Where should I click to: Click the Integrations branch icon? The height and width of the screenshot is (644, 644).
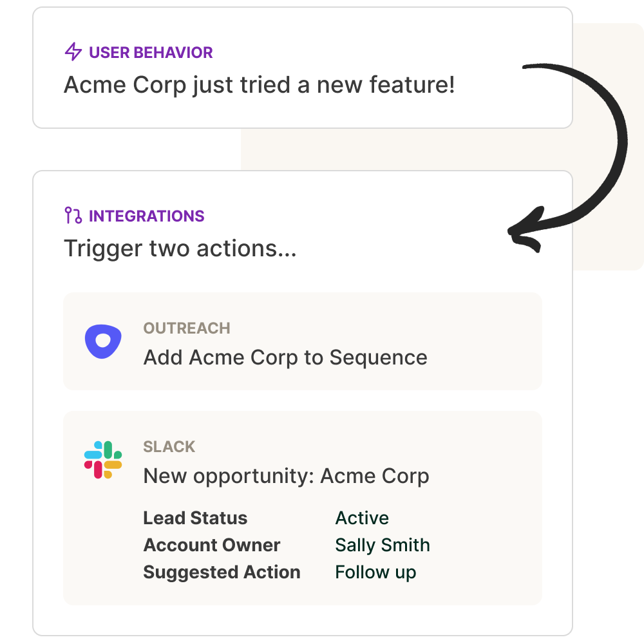pos(73,215)
